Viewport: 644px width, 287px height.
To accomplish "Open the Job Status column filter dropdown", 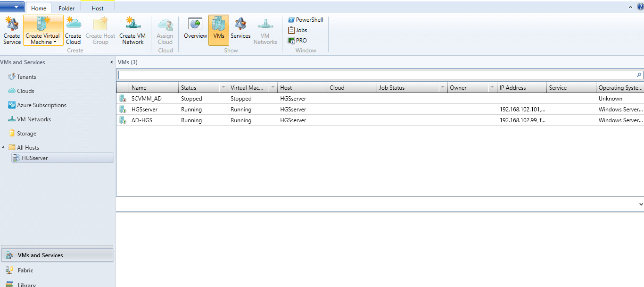I will point(443,88).
